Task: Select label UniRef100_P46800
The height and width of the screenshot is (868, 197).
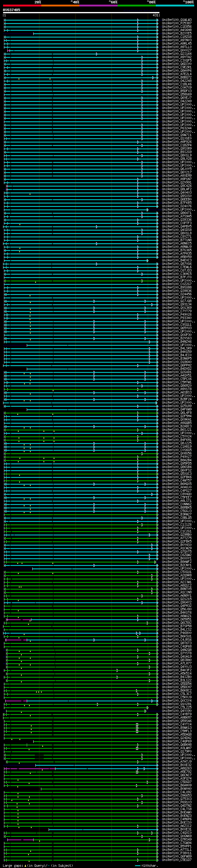Action: [x=177, y=633]
